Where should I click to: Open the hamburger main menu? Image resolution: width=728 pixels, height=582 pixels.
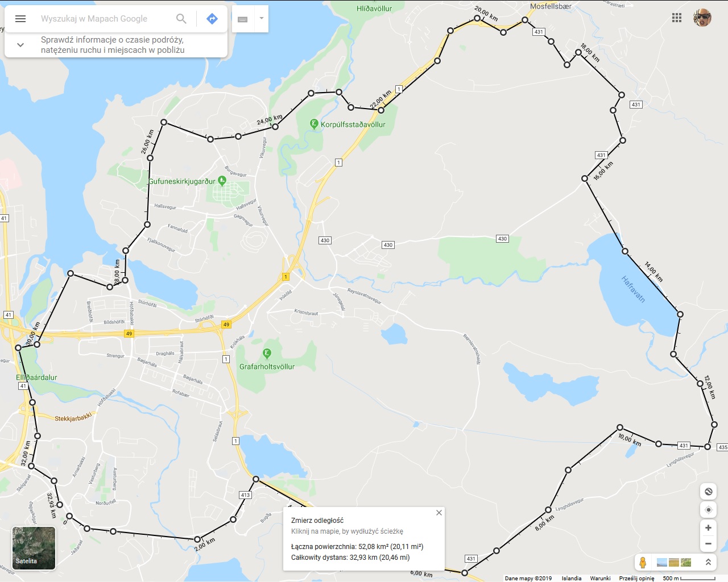[x=20, y=19]
